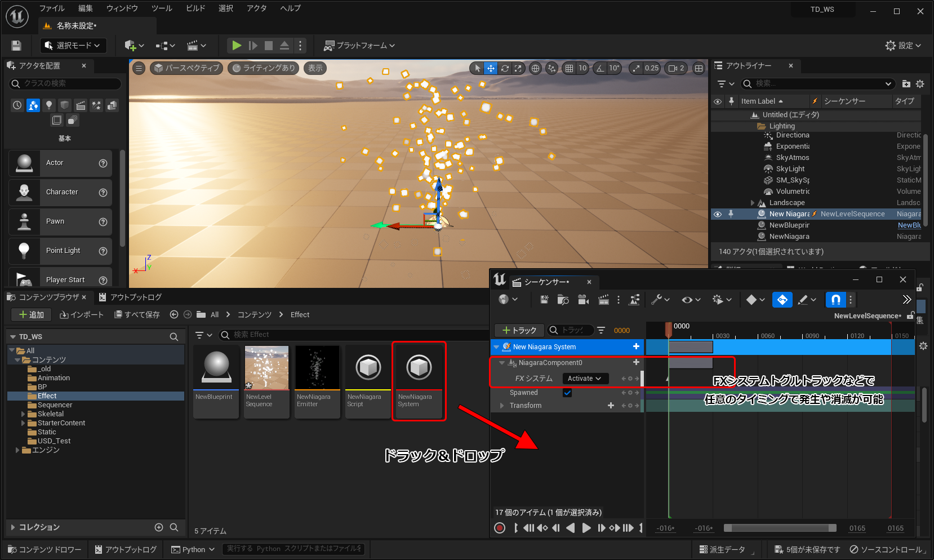Click the 追加 button in Content Browser
Viewport: 934px width, 560px height.
point(32,314)
